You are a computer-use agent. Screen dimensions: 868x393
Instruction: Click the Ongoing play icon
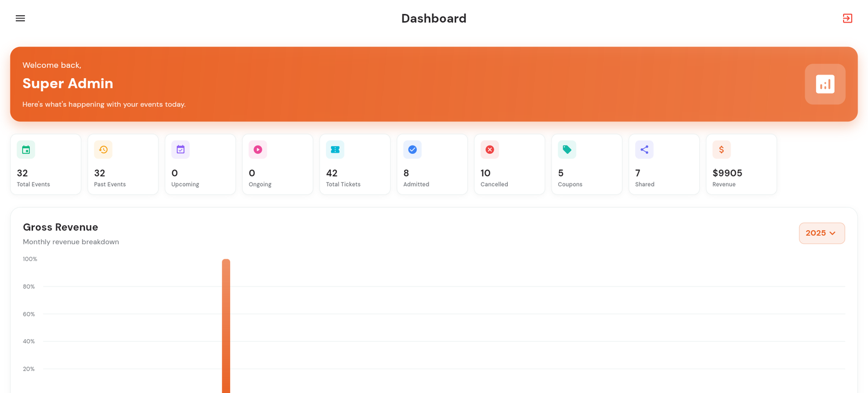point(258,150)
